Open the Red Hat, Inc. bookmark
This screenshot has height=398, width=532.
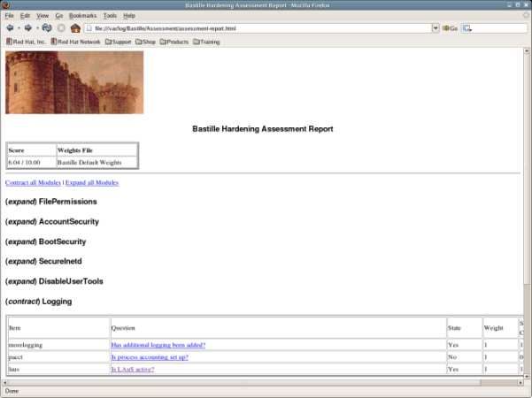[x=26, y=42]
